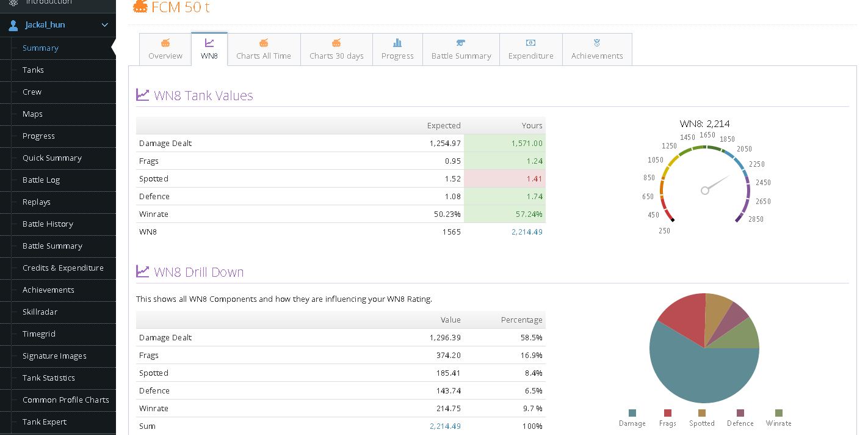
Task: Click the icon above Battle Summary tab
Action: click(461, 43)
